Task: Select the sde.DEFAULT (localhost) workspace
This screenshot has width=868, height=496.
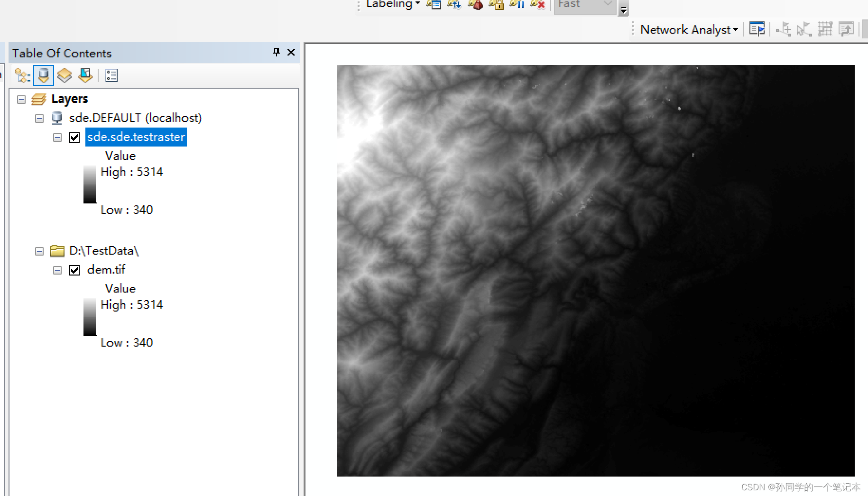Action: (136, 118)
